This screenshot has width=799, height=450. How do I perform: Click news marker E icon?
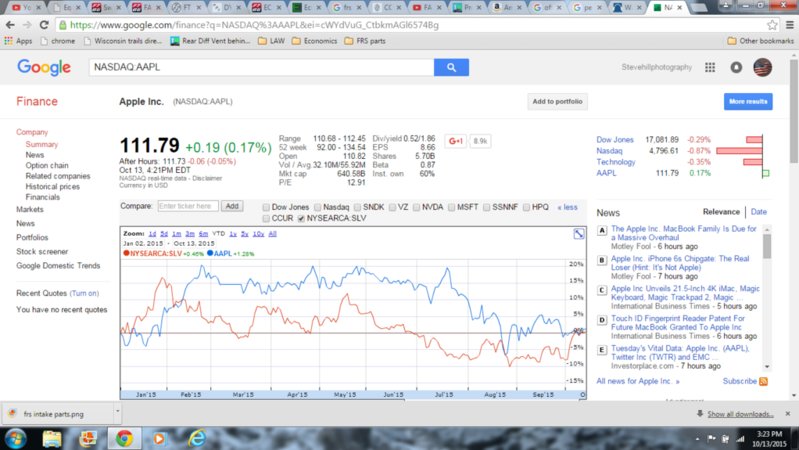[602, 350]
